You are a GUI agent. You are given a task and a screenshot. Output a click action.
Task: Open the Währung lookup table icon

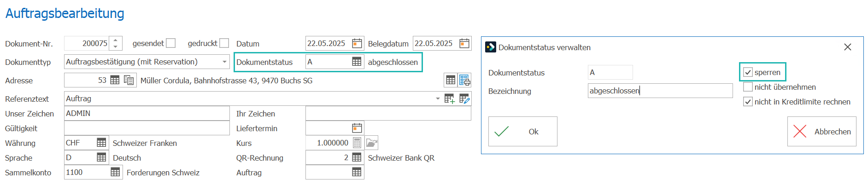(101, 143)
